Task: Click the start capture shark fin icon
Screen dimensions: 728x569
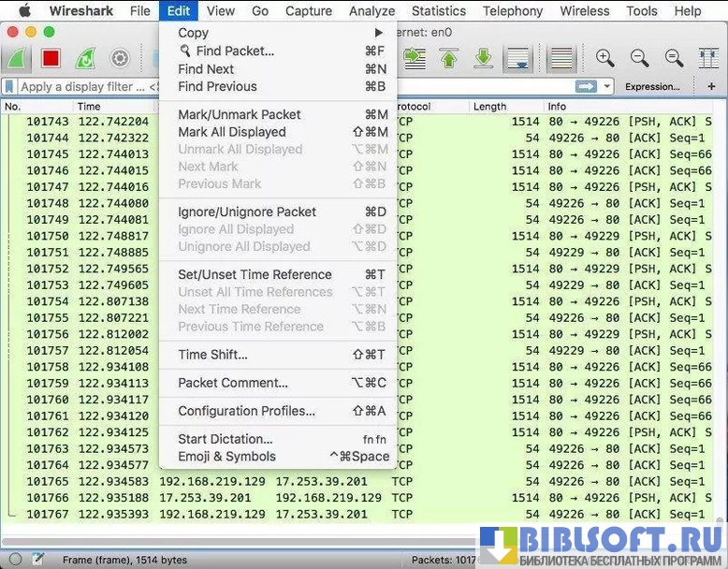Action: pyautogui.click(x=18, y=58)
